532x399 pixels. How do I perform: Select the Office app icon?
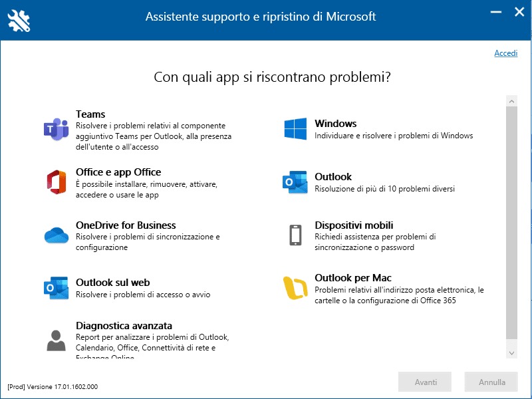click(x=56, y=182)
